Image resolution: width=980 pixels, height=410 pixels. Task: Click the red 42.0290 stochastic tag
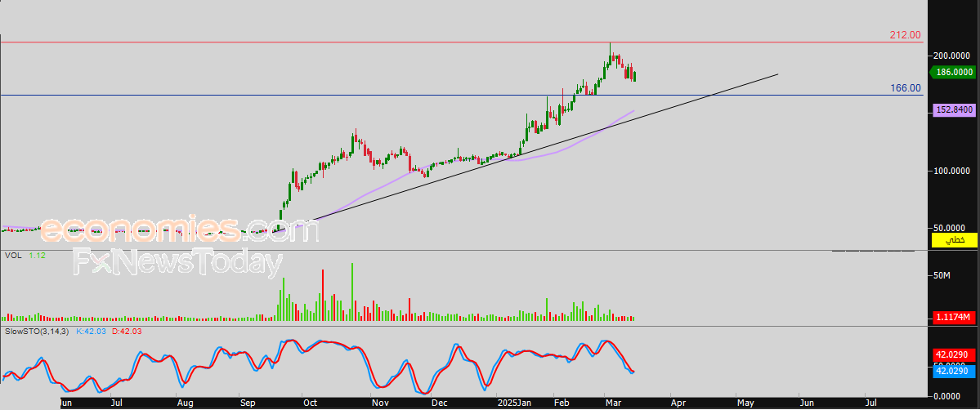coord(955,354)
